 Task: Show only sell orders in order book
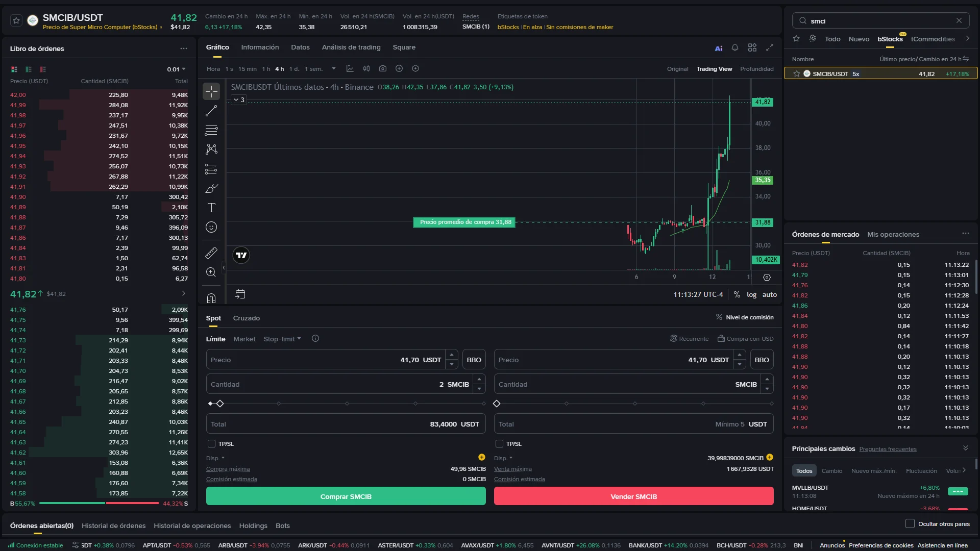tap(43, 69)
